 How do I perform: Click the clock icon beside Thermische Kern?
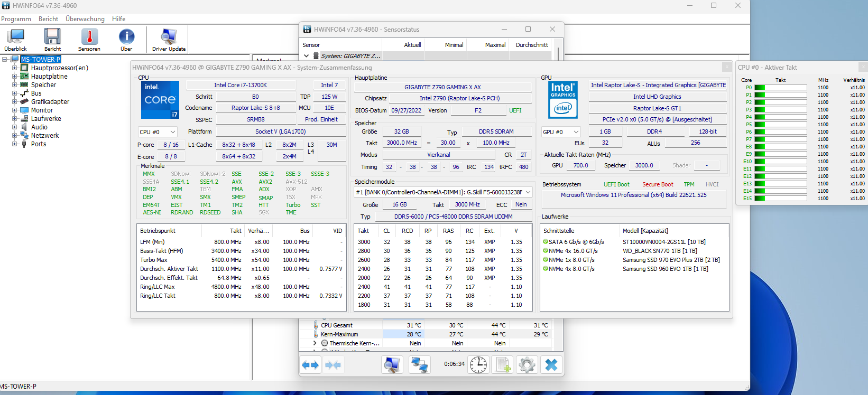[325, 343]
